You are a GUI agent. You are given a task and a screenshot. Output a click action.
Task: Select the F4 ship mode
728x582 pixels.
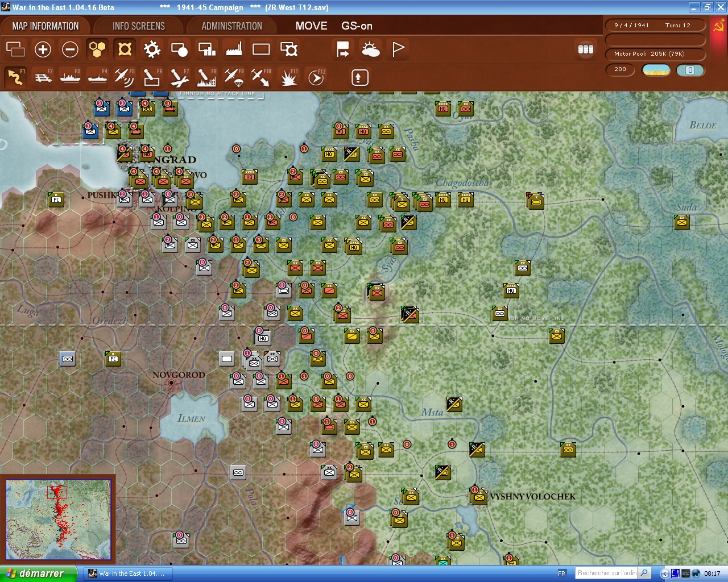click(x=97, y=77)
